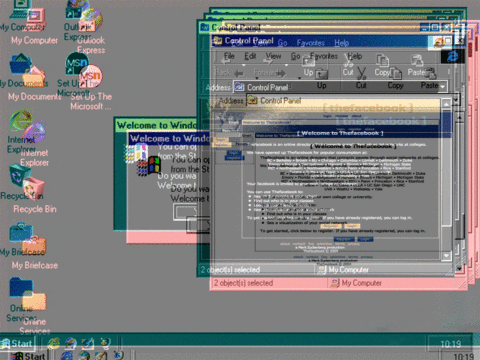Click the yellow register button on Thefacebook page
This screenshot has width=480, height=360.
331,226
